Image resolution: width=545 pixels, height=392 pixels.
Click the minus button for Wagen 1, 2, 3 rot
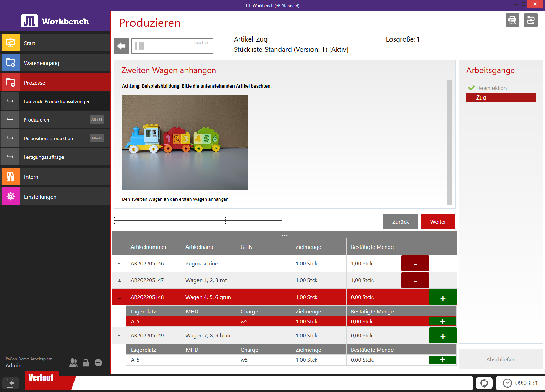(x=415, y=280)
